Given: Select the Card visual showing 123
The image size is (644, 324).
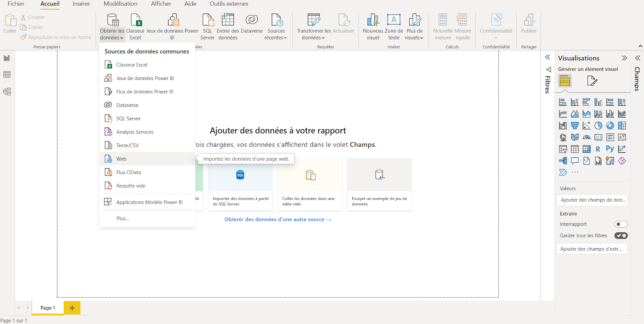Looking at the screenshot, I should 599,137.
